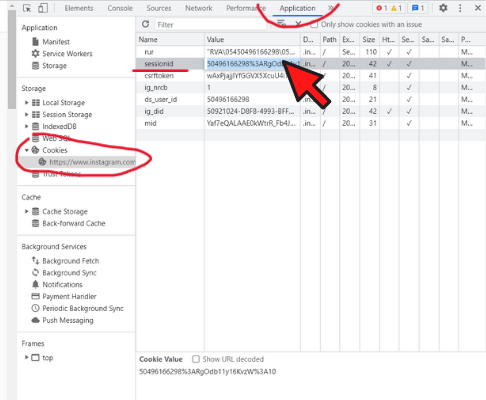Sort cookies by Value column header
The width and height of the screenshot is (486, 400).
[x=252, y=39]
